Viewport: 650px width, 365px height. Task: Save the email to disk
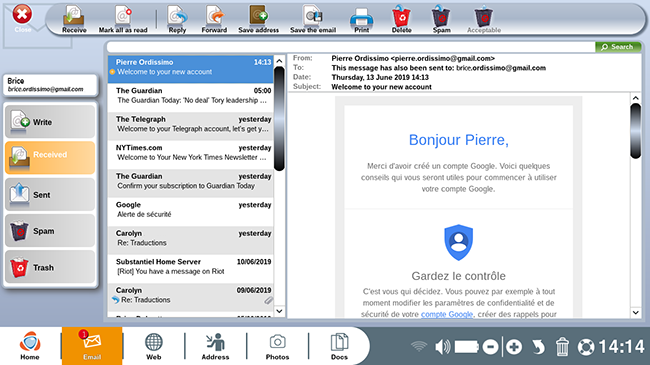coord(313,19)
